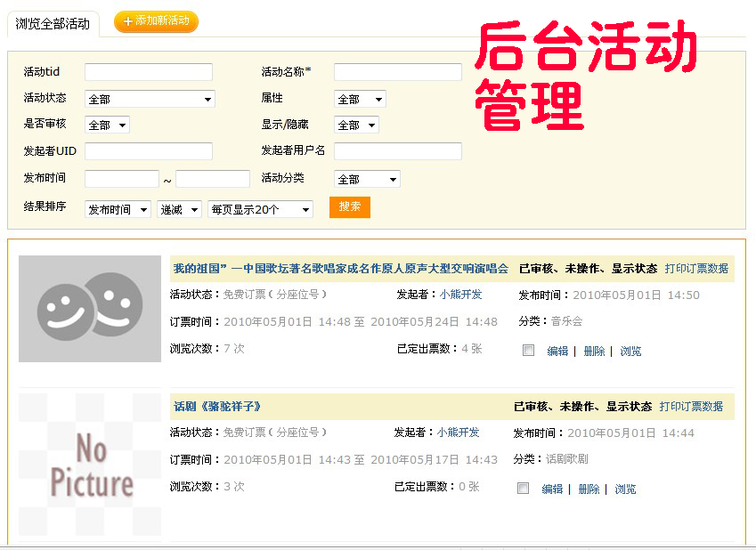Focus the 发起者UID input field
Screen dimensions: 756x550
coord(149,151)
